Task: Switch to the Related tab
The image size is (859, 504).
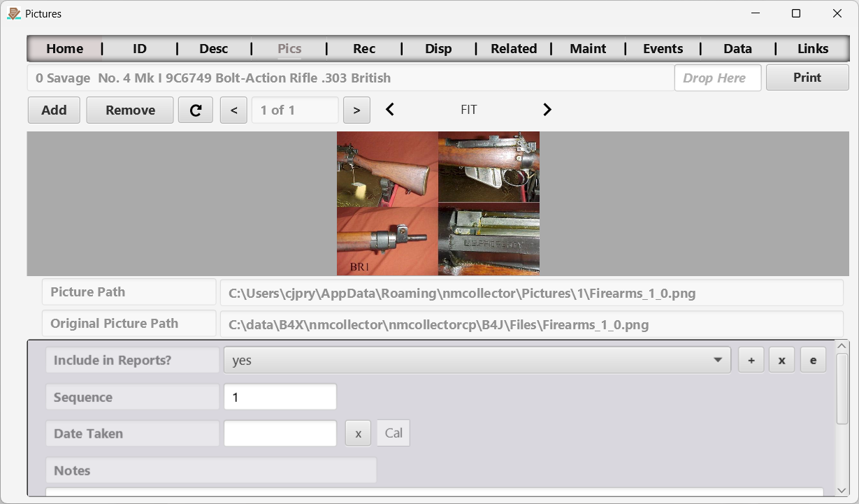Action: click(x=514, y=48)
